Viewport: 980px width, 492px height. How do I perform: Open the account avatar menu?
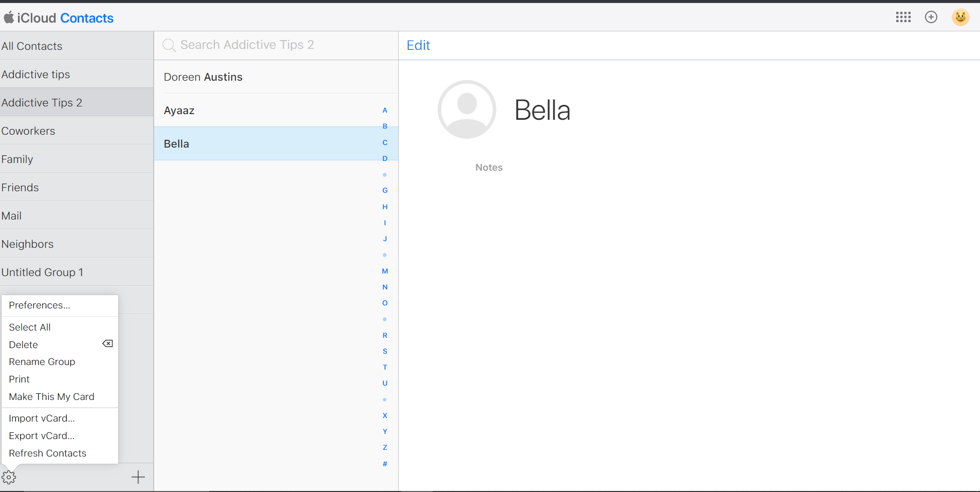960,17
